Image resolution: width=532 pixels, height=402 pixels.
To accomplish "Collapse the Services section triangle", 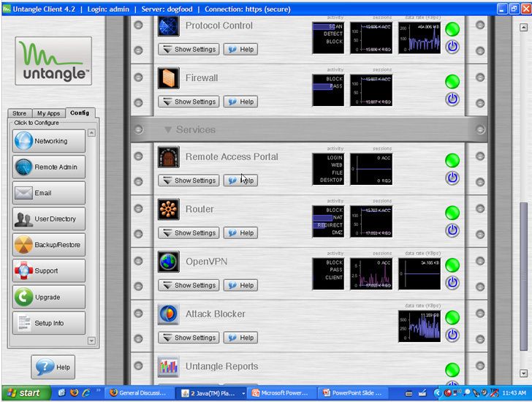I will coord(168,129).
